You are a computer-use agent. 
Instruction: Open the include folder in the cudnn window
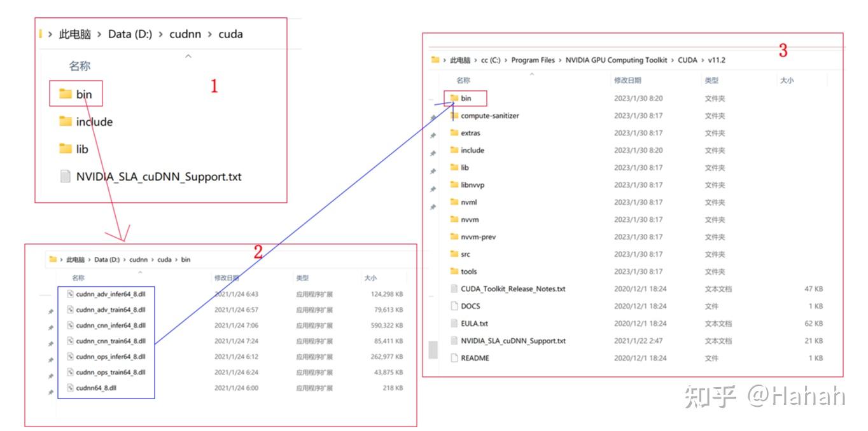coord(94,121)
